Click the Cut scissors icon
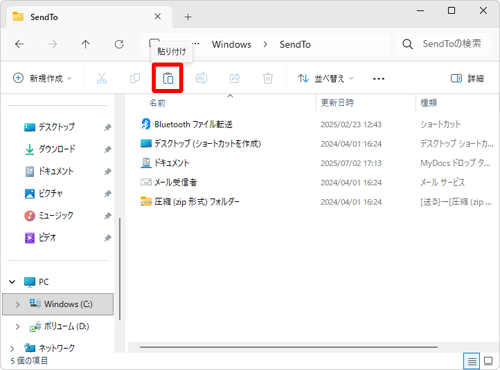The height and width of the screenshot is (370, 500). click(x=102, y=78)
